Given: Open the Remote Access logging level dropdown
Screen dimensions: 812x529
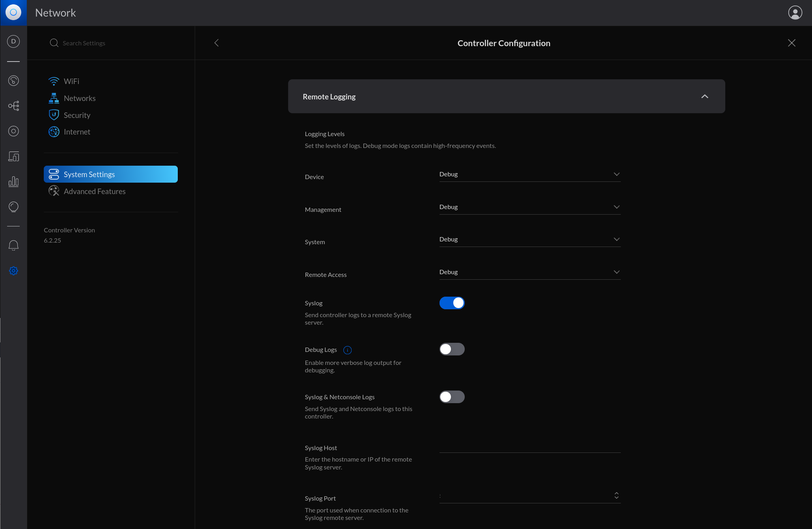Looking at the screenshot, I should [x=529, y=272].
